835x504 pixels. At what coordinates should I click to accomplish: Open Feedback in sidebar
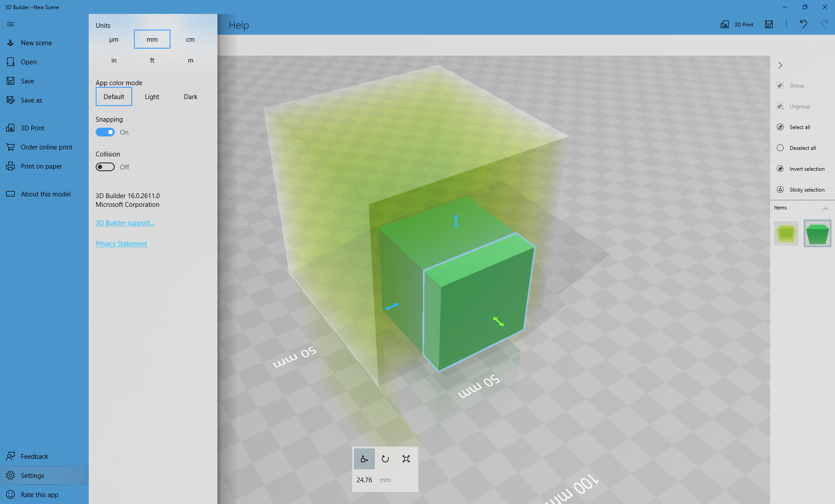44,456
